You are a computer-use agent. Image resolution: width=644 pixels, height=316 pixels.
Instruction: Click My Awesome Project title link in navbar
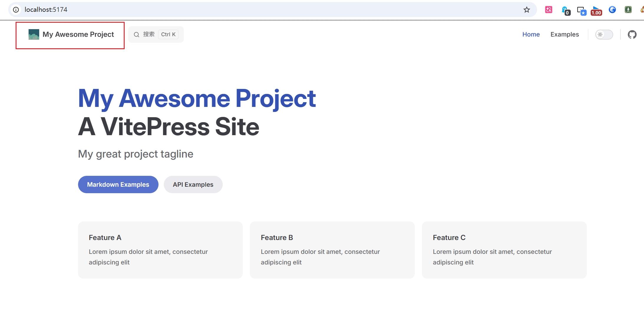click(78, 34)
